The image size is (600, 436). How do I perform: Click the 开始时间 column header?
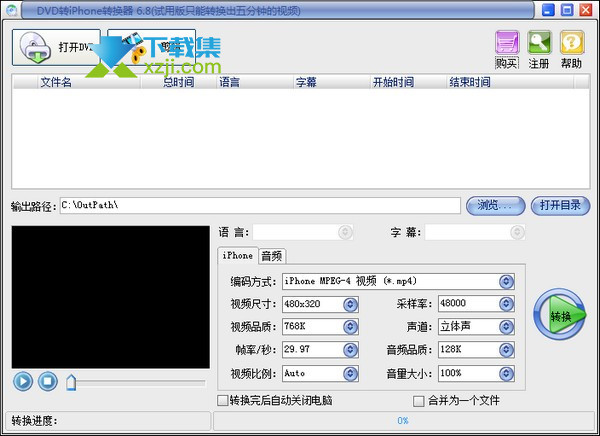(408, 82)
